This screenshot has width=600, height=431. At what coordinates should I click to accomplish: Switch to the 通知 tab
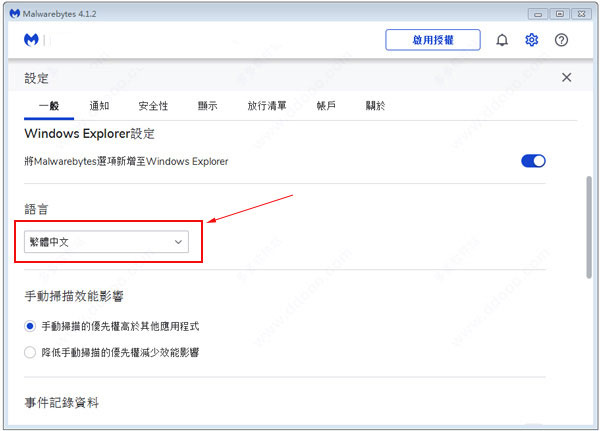[x=99, y=105]
